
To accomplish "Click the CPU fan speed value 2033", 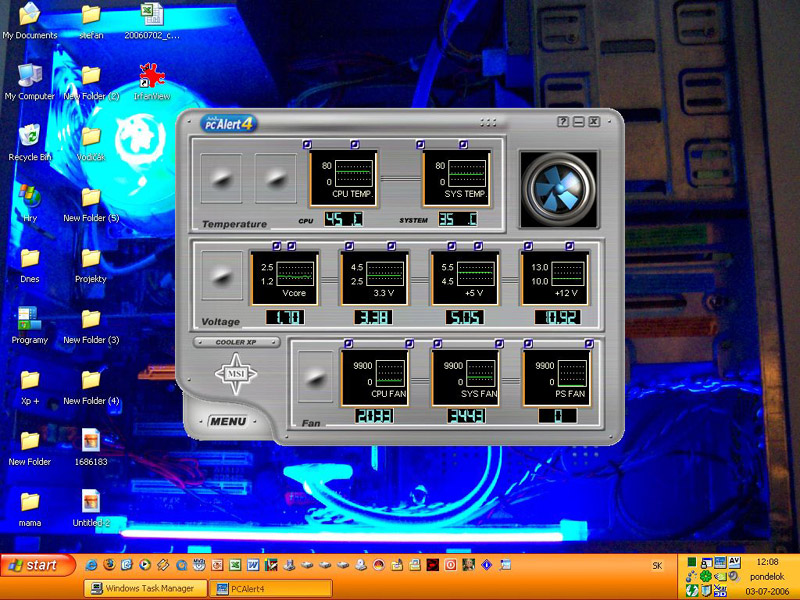I will 374,416.
